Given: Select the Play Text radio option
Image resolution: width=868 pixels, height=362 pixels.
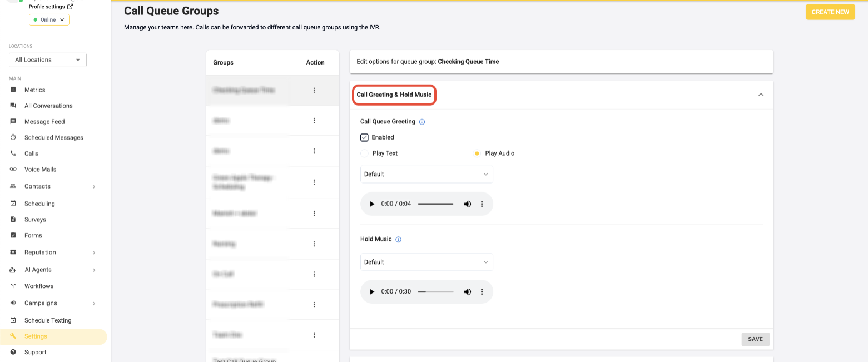Looking at the screenshot, I should 365,153.
